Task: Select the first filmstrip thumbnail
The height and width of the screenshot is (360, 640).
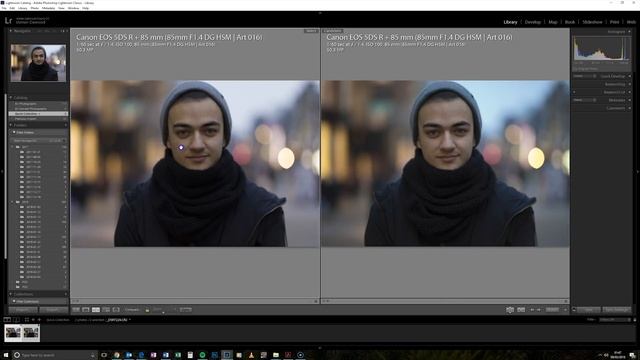Action: [13, 333]
